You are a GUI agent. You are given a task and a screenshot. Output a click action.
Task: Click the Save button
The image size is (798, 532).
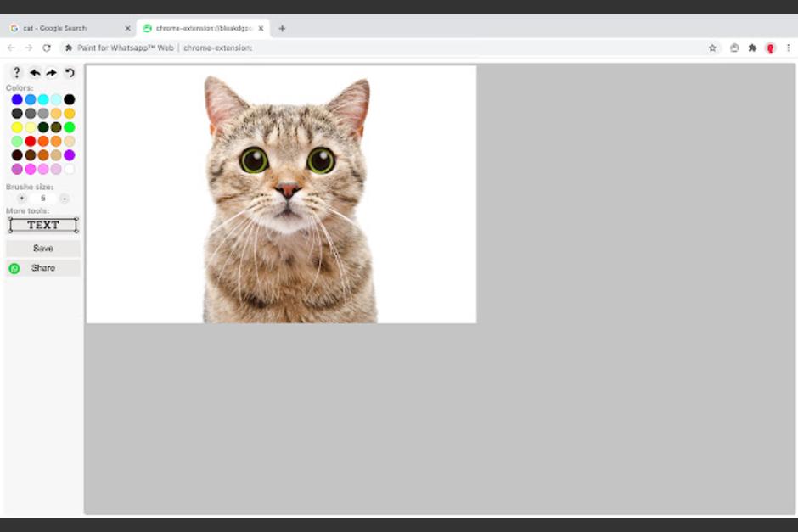(x=42, y=248)
